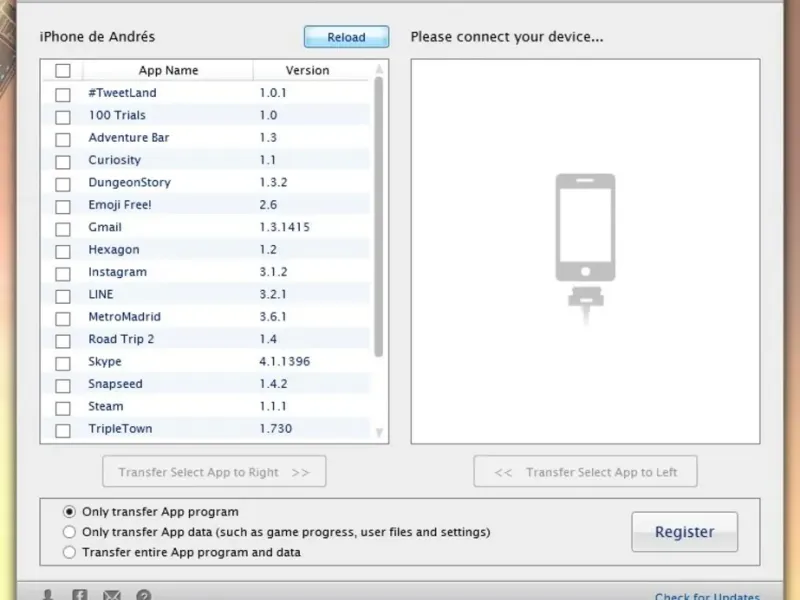Click the user profile icon in the bottom bar
This screenshot has width=800, height=600.
click(48, 595)
